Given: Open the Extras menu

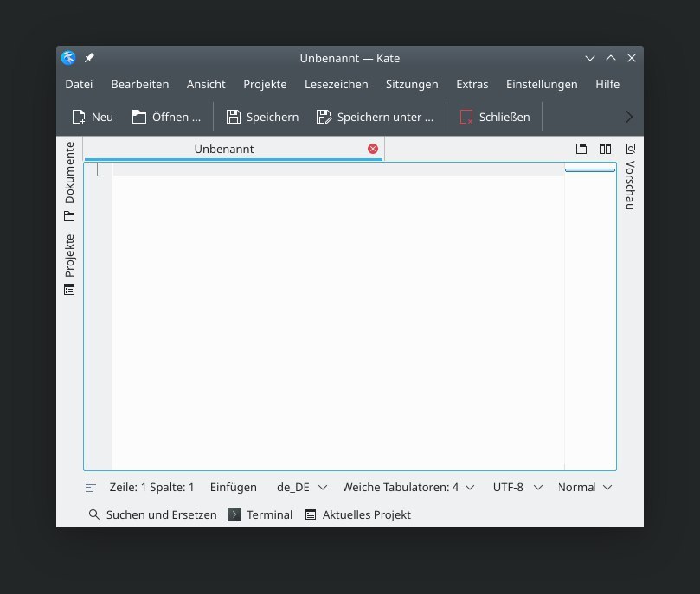Looking at the screenshot, I should (x=472, y=84).
